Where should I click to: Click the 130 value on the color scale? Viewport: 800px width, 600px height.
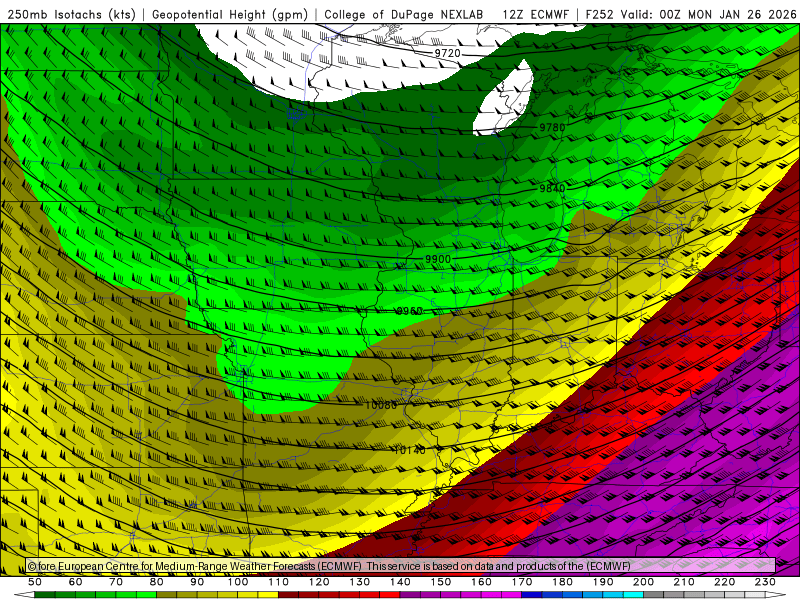360,582
